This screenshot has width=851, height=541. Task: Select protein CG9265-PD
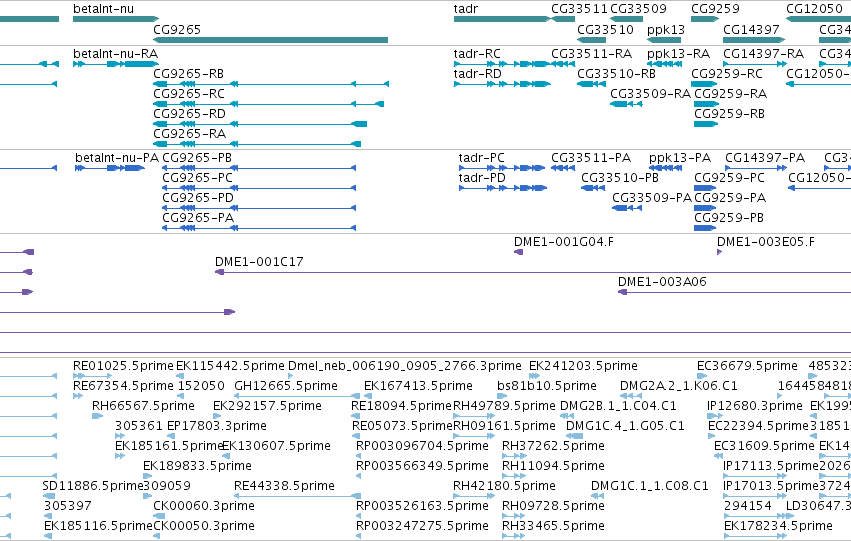[x=259, y=208]
